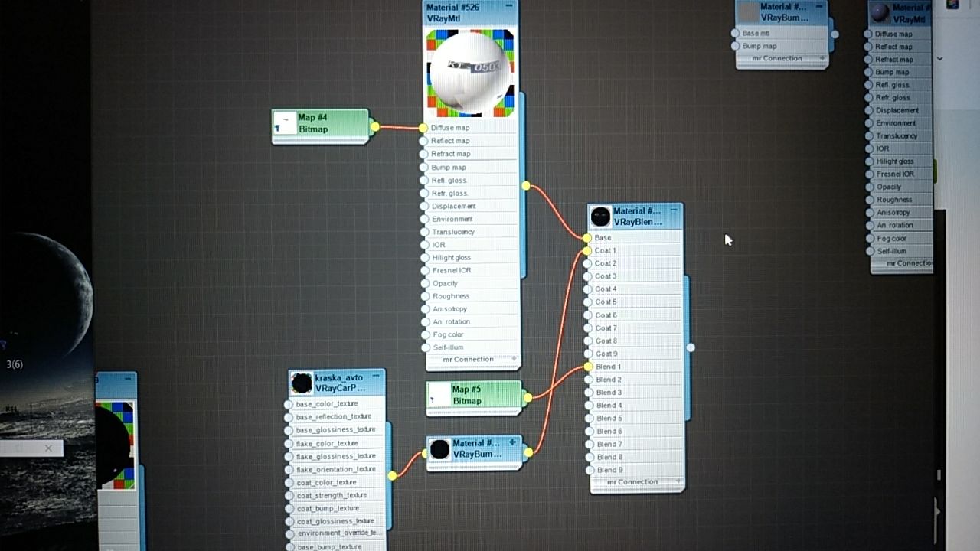The height and width of the screenshot is (551, 980).
Task: Click the Anisotropy slot in Material #526
Action: click(472, 309)
